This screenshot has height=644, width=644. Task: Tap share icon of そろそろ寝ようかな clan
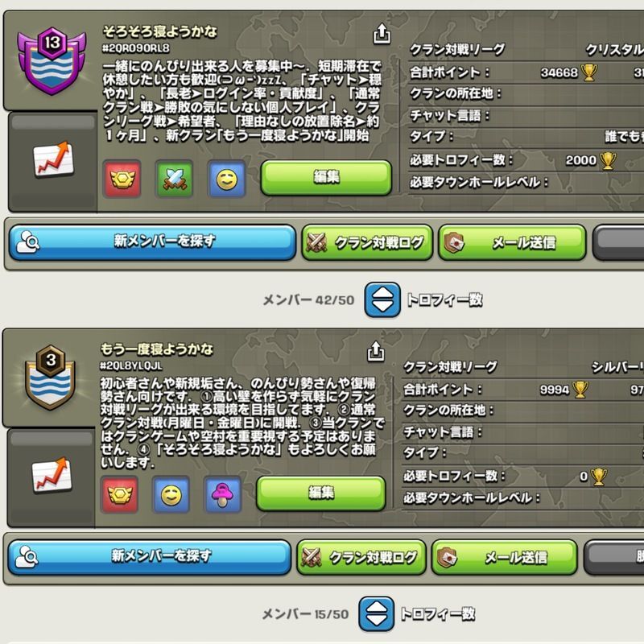click(x=382, y=34)
